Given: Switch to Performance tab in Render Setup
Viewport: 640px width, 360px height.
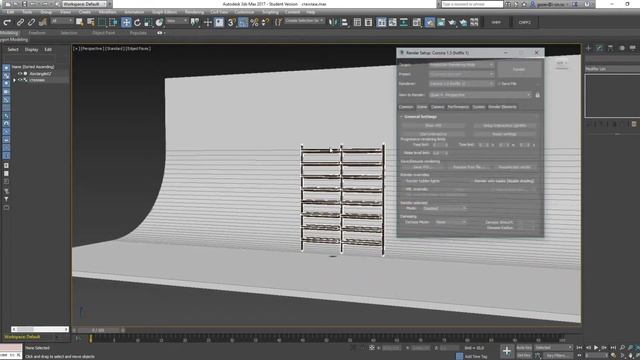Looking at the screenshot, I should (x=458, y=107).
